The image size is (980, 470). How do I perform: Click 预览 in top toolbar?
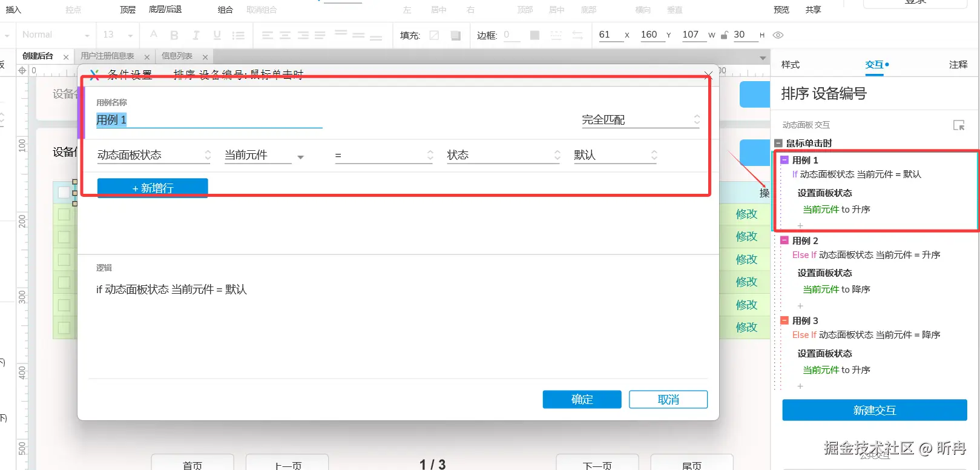point(781,10)
